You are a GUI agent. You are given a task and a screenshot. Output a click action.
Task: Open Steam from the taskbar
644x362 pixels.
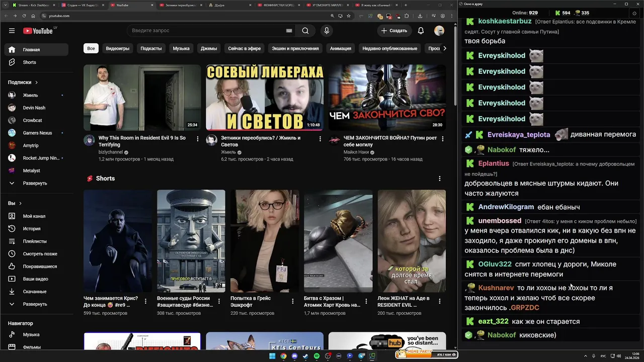(305, 356)
